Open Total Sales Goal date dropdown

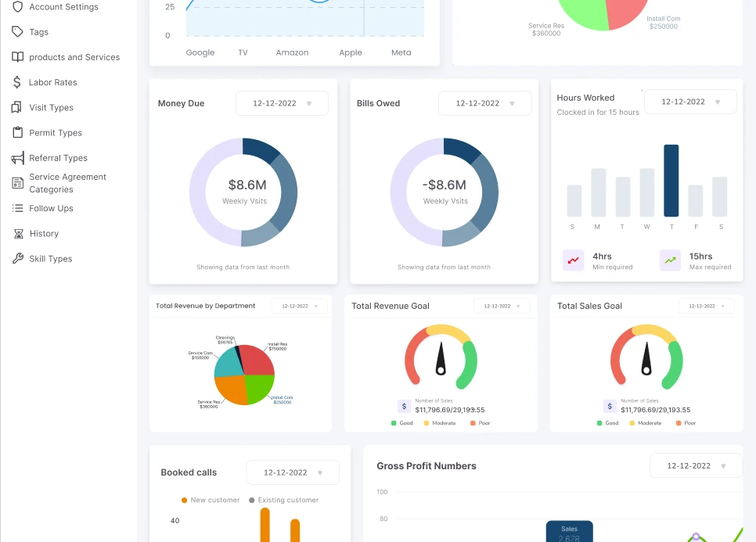pos(707,306)
